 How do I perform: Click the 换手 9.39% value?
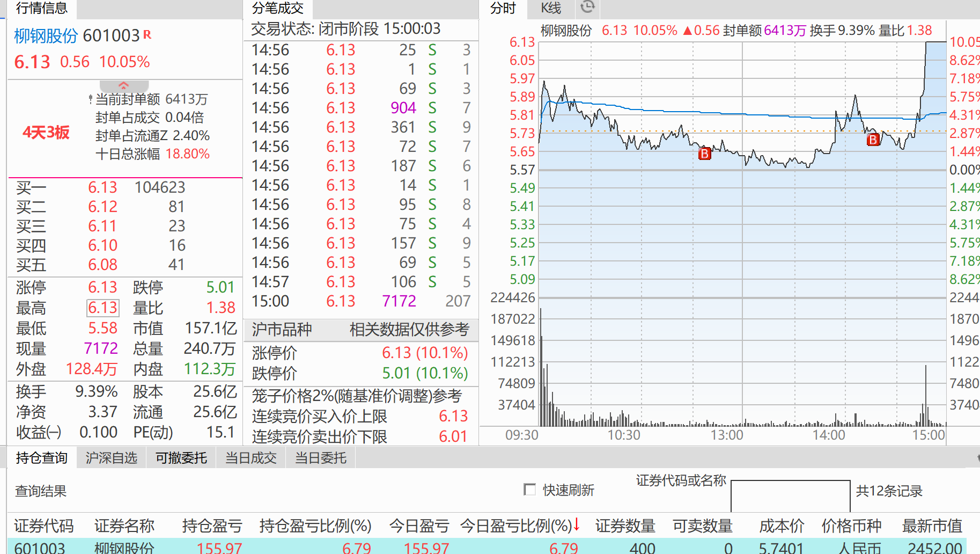click(97, 391)
